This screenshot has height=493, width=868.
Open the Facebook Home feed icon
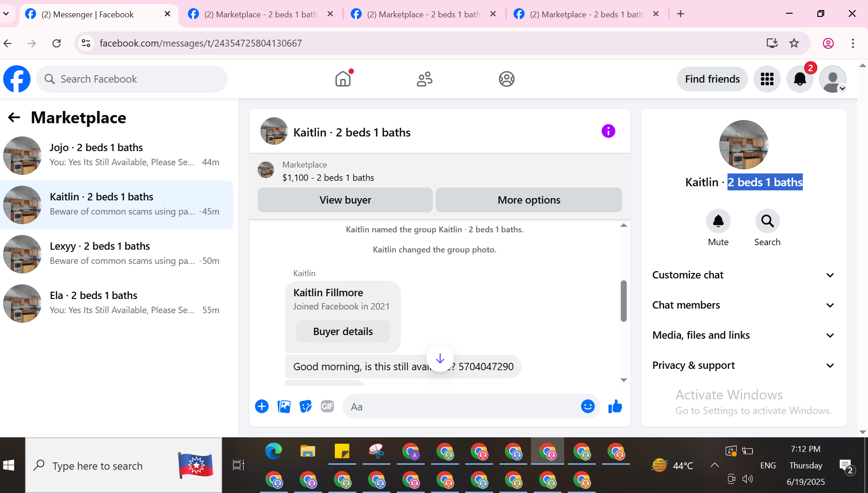(343, 79)
